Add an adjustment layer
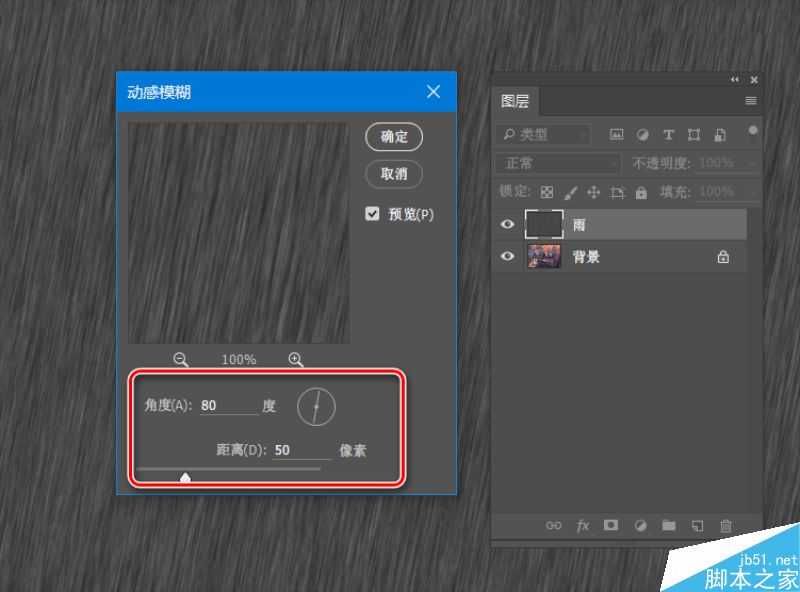 click(x=641, y=525)
